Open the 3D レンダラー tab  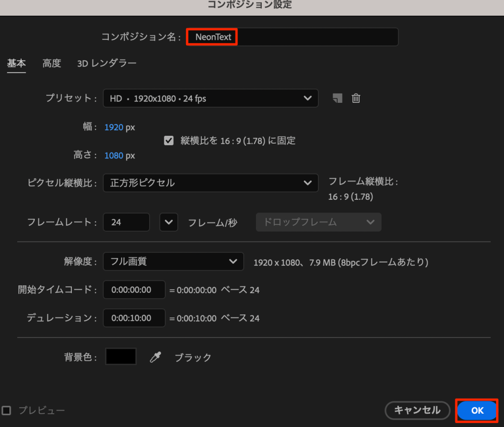click(x=107, y=63)
